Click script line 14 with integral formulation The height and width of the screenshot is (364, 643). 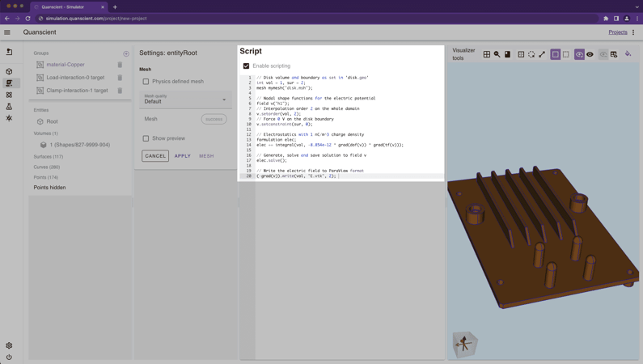330,145
